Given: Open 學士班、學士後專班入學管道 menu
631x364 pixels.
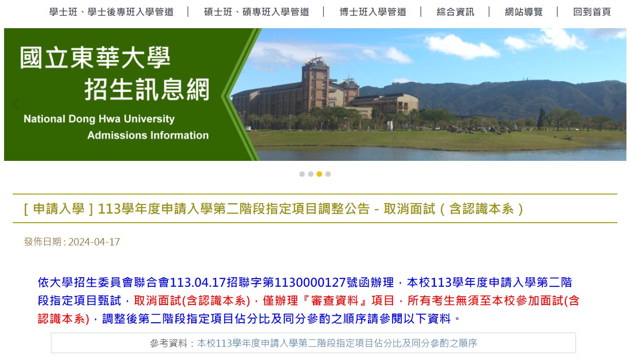Looking at the screenshot, I should 111,12.
